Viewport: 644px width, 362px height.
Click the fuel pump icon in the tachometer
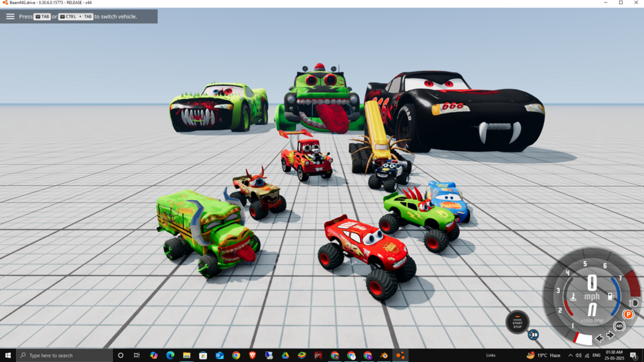[611, 296]
